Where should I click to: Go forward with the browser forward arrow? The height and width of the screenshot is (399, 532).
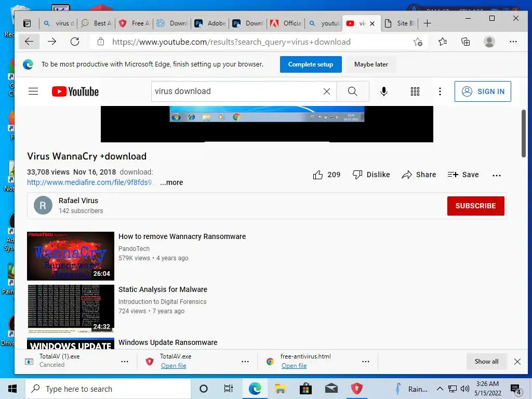[x=52, y=42]
